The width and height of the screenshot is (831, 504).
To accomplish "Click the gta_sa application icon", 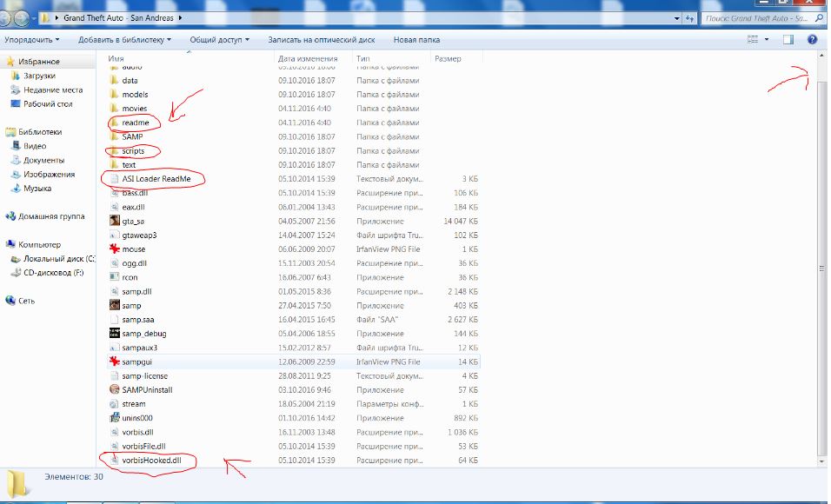I will [x=114, y=221].
